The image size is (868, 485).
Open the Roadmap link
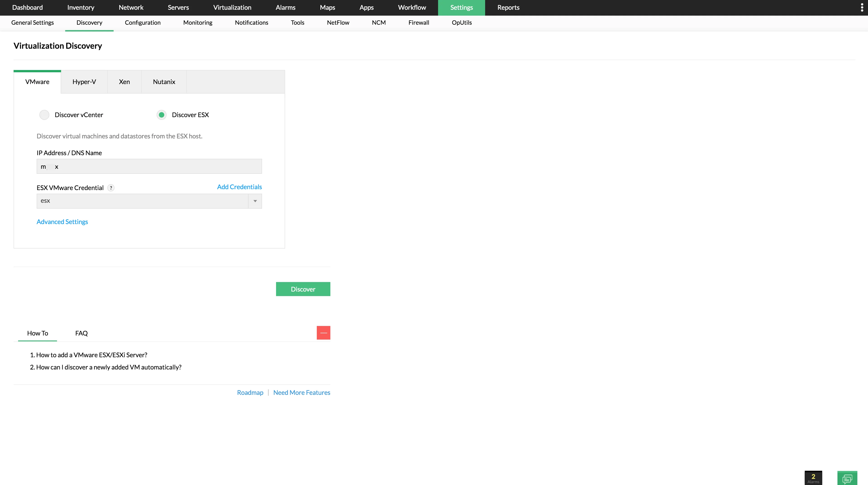250,392
